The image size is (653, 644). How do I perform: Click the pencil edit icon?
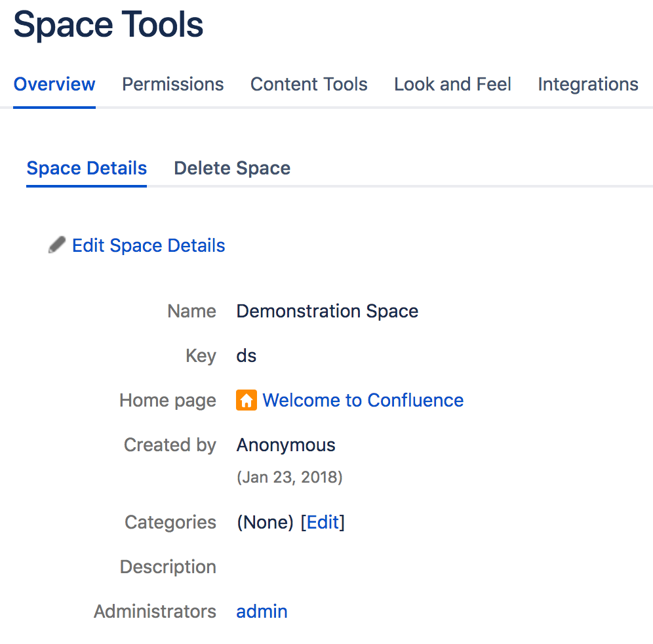pyautogui.click(x=57, y=245)
